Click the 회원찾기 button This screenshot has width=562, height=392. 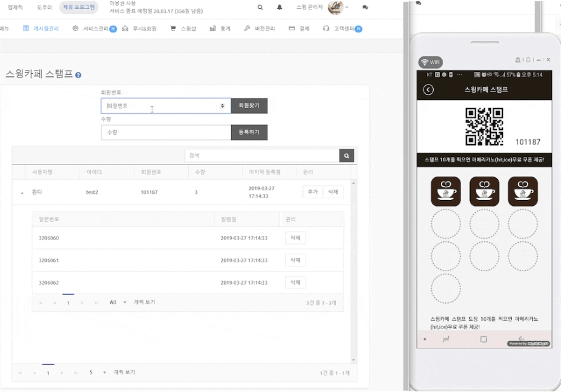click(x=249, y=105)
